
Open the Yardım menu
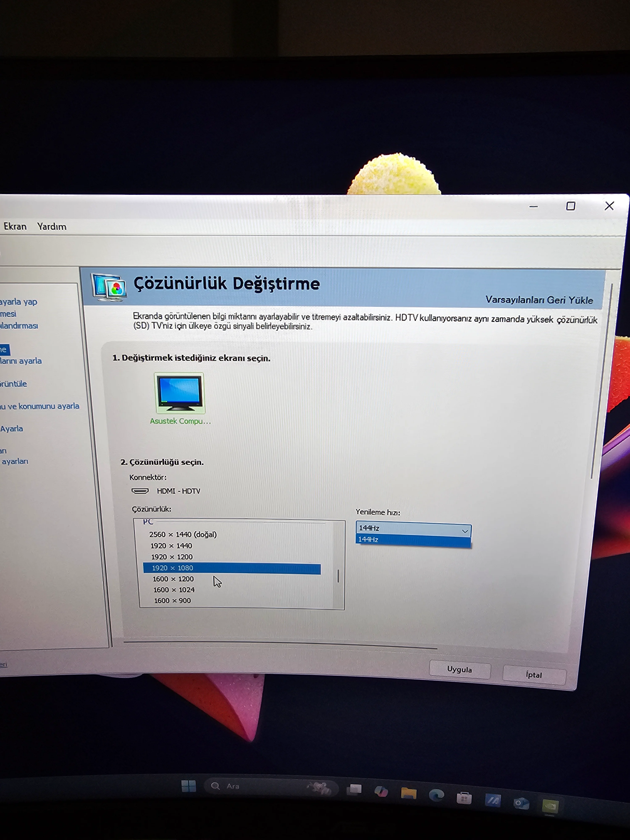tap(52, 227)
